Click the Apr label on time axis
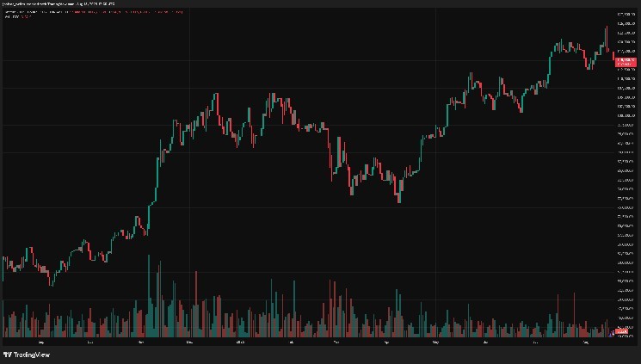Screen dimensions: 641x364 (x=386, y=342)
